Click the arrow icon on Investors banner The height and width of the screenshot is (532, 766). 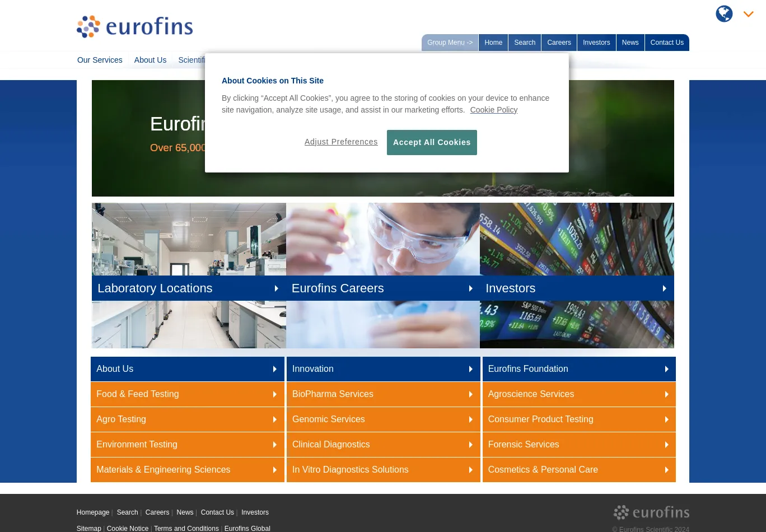(x=664, y=288)
